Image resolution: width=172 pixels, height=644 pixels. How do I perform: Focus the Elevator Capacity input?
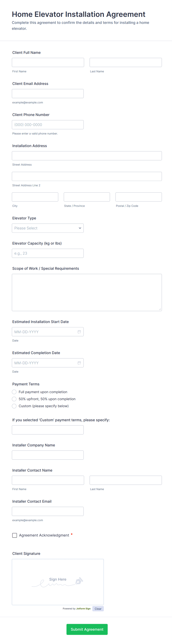point(48,253)
